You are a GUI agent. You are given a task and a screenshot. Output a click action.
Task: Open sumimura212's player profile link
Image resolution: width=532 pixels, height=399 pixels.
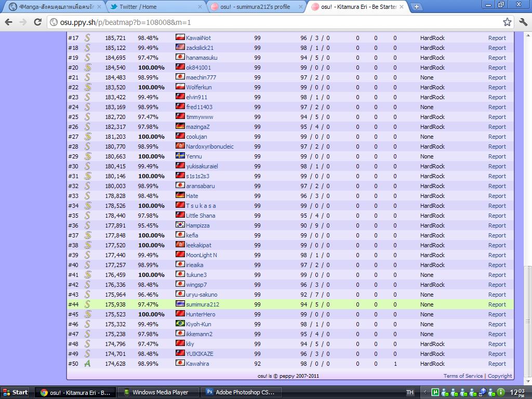203,304
